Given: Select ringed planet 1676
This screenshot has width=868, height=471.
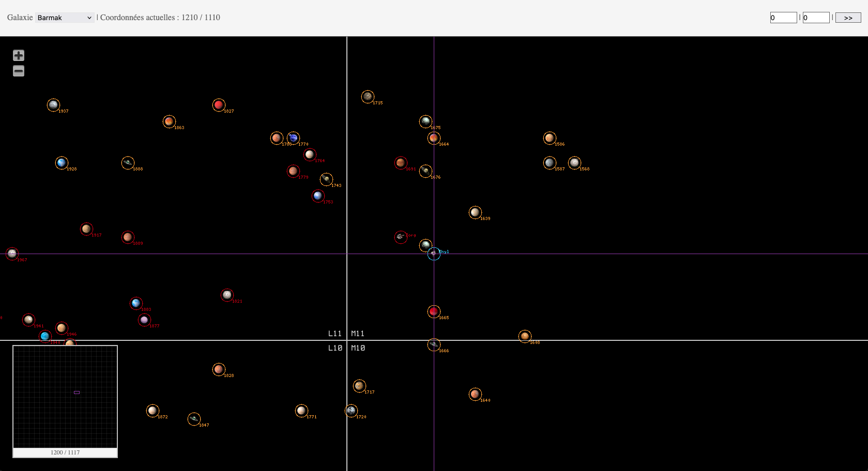Looking at the screenshot, I should (x=425, y=171).
